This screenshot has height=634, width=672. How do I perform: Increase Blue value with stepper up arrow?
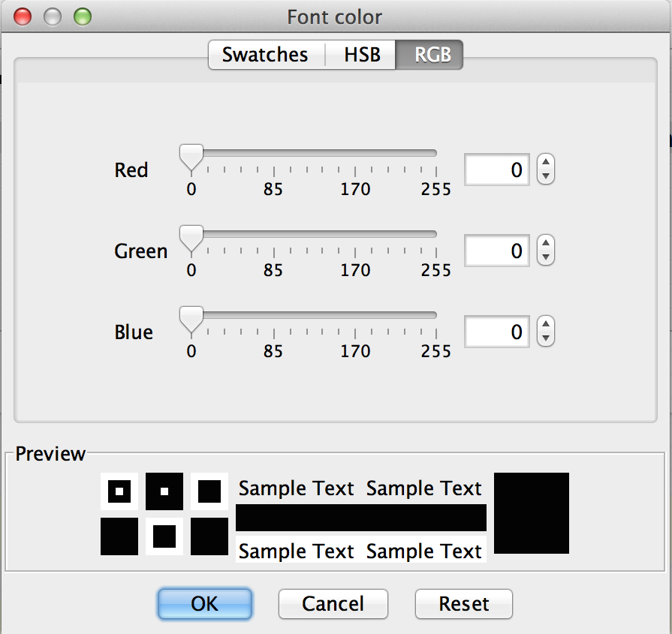(x=547, y=324)
